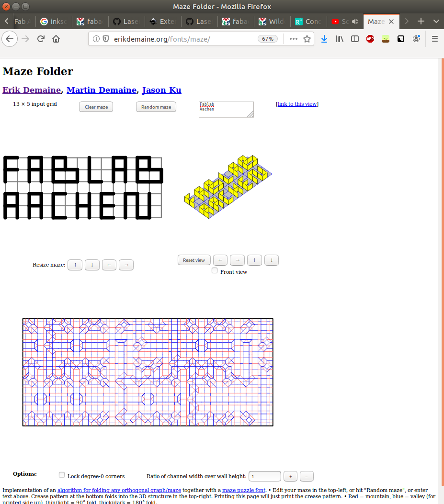The width and height of the screenshot is (444, 504).
Task: Open 'link to this view' link
Action: [297, 104]
